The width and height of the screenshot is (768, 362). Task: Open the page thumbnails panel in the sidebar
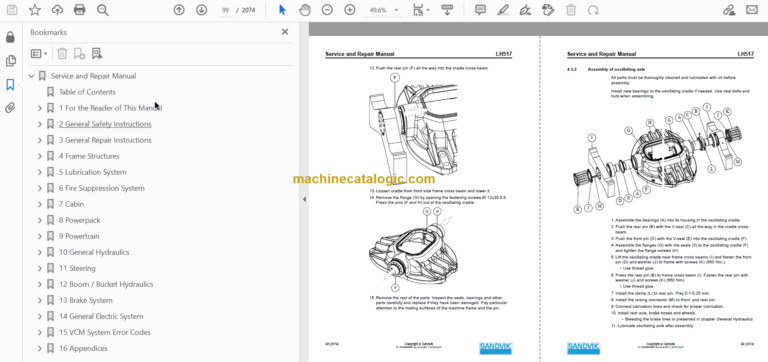(x=10, y=61)
